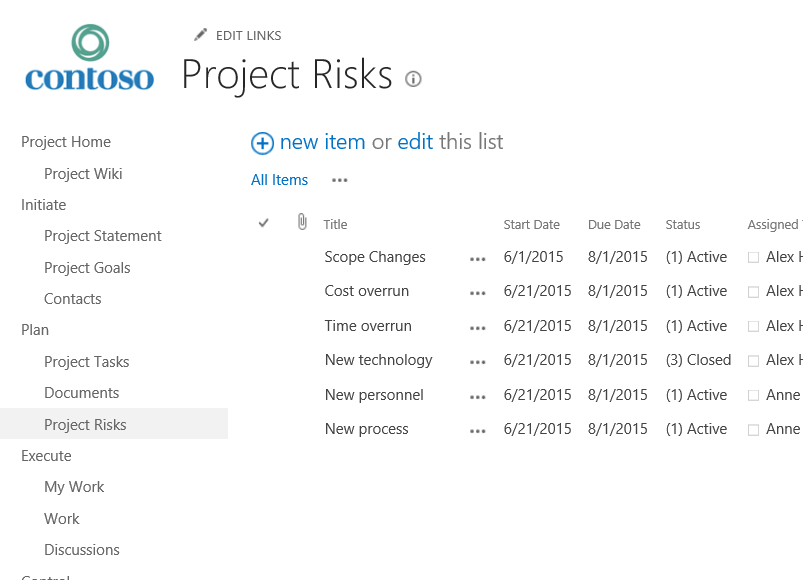803x580 pixels.
Task: Click the plus icon to add new item
Action: click(261, 143)
